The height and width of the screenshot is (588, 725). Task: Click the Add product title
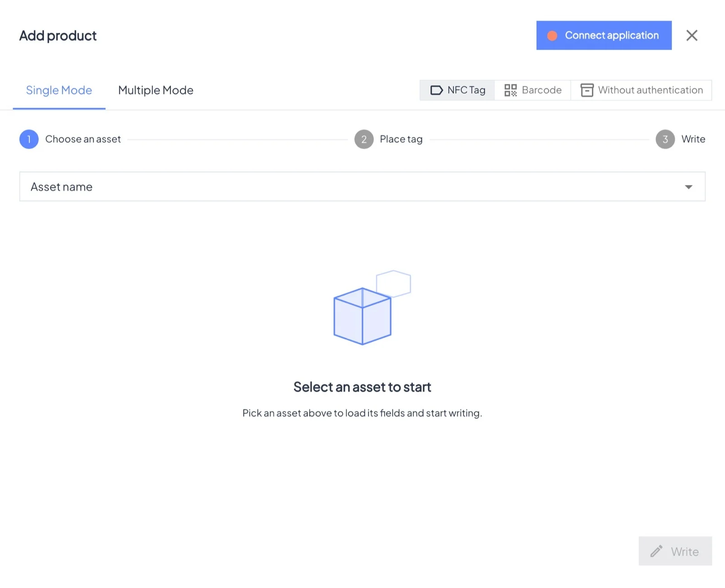click(58, 35)
